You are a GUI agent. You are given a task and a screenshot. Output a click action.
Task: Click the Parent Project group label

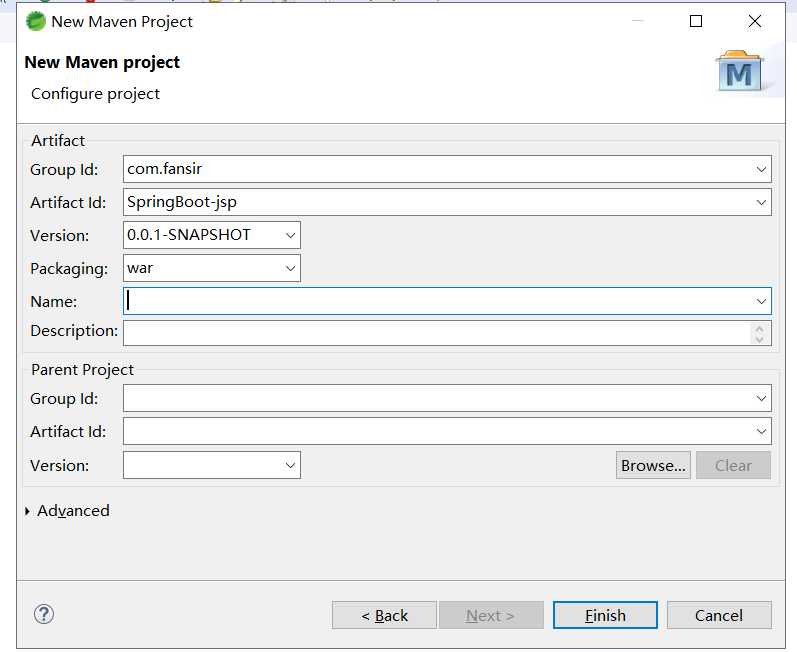pyautogui.click(x=82, y=369)
